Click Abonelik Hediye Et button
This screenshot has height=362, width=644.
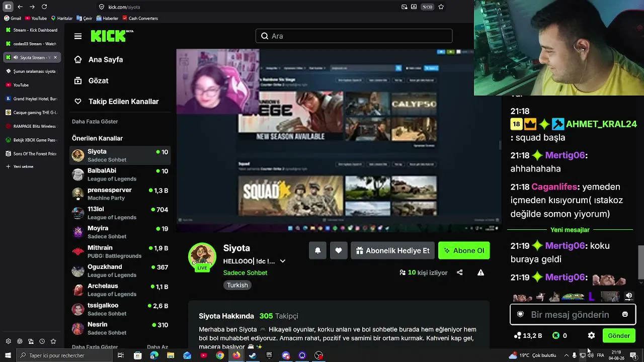pos(393,250)
